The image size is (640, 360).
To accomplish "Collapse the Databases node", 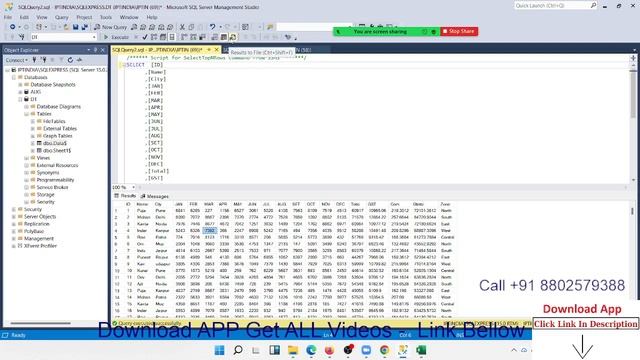I will tap(14, 77).
